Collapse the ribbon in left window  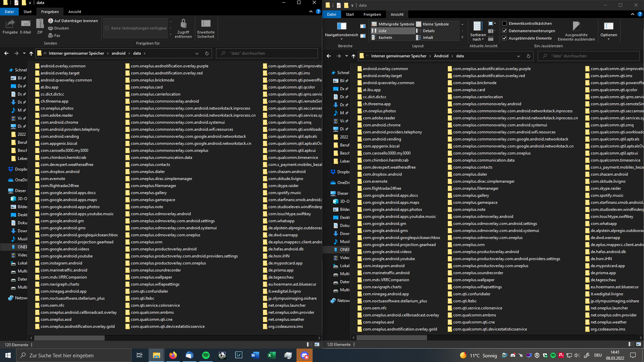pyautogui.click(x=311, y=11)
